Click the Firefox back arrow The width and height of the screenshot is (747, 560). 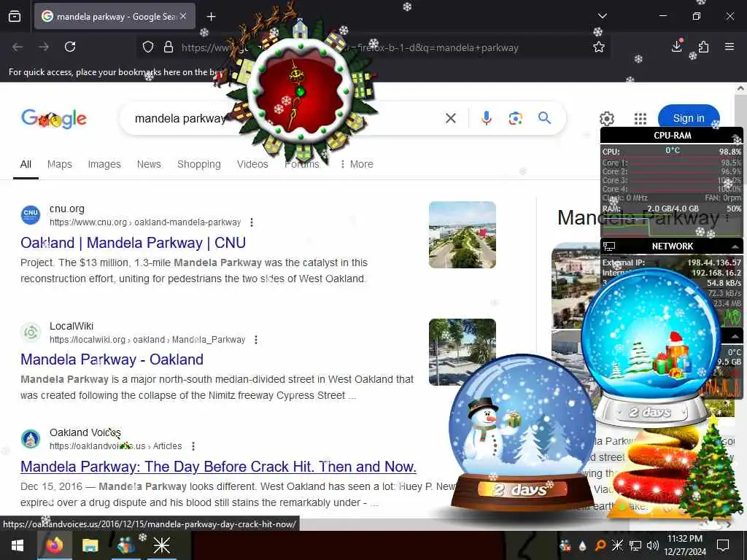coord(18,47)
